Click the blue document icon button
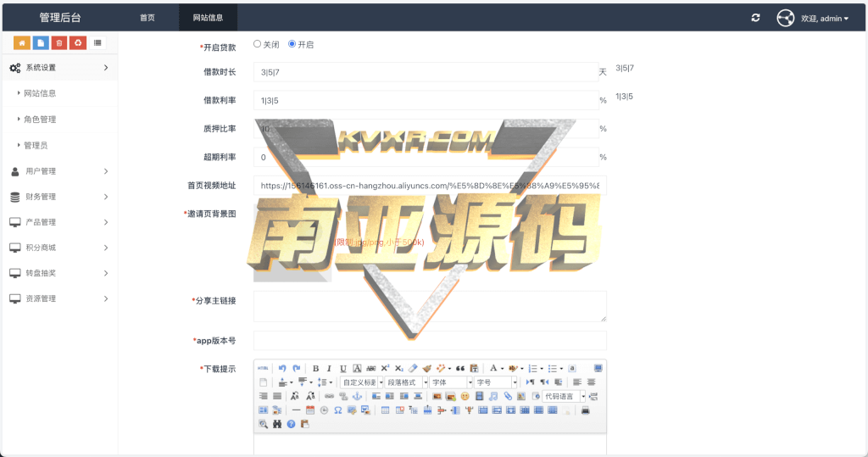Viewport: 868px width, 457px height. click(41, 43)
